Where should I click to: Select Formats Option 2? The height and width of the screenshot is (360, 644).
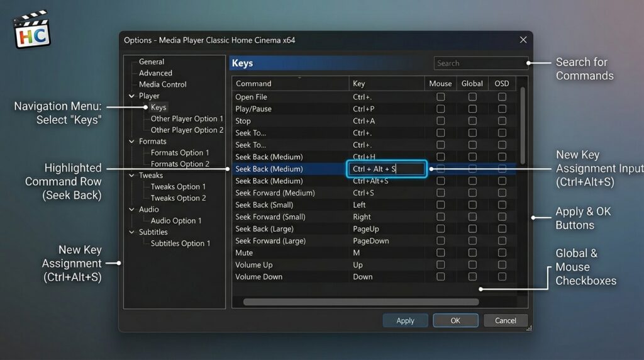[x=180, y=164]
